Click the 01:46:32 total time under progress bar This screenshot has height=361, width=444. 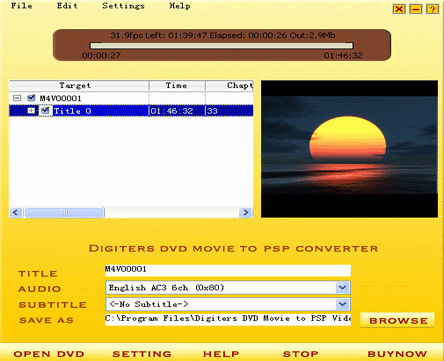pyautogui.click(x=343, y=55)
